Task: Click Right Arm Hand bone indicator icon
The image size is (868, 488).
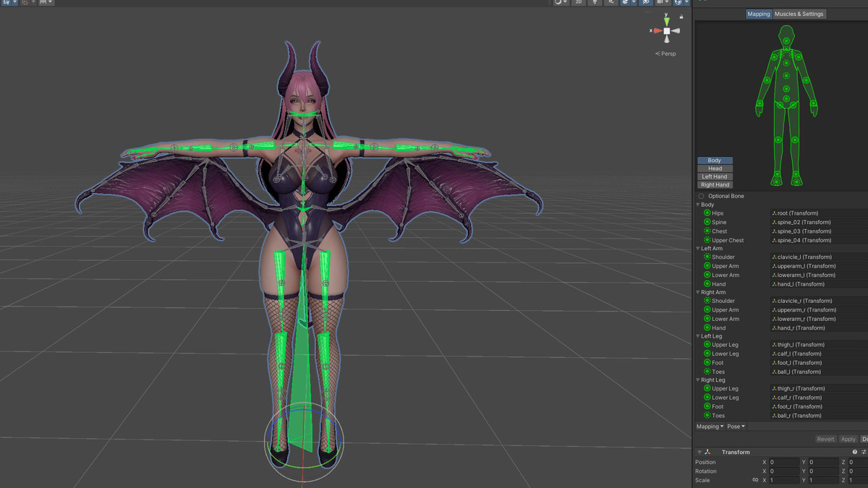Action: coord(707,328)
